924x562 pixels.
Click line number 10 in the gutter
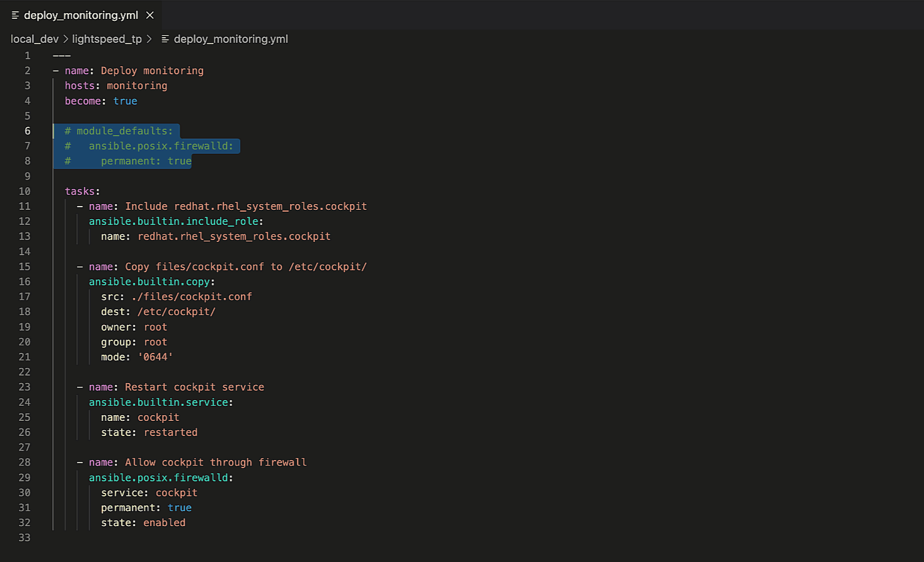(x=25, y=192)
